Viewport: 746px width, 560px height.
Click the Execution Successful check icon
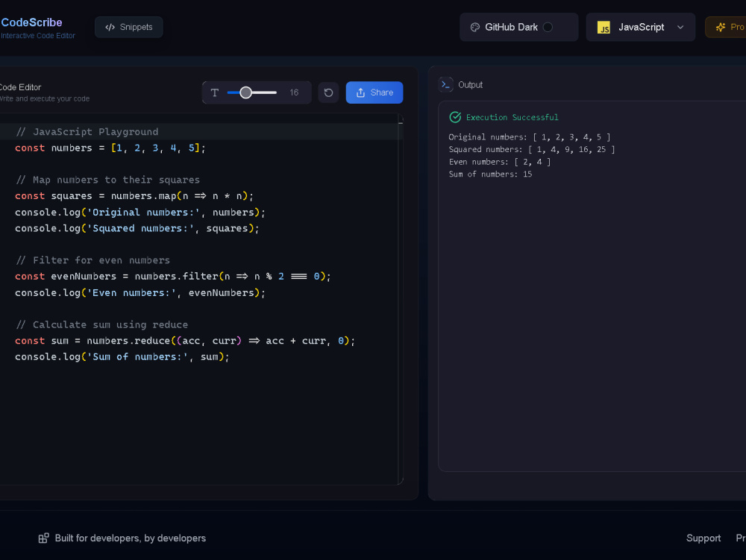click(x=455, y=117)
